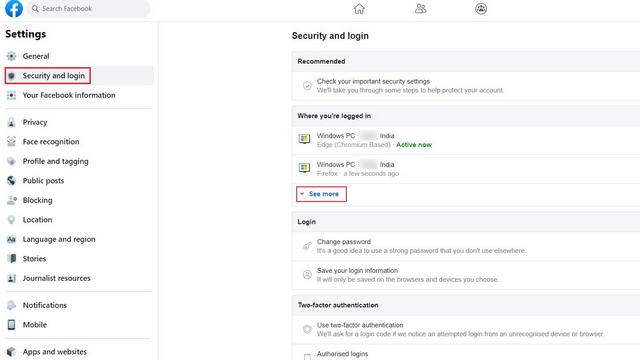Click the Authorised logins device icon
Viewport: 640px width, 360px height.
[x=307, y=357]
